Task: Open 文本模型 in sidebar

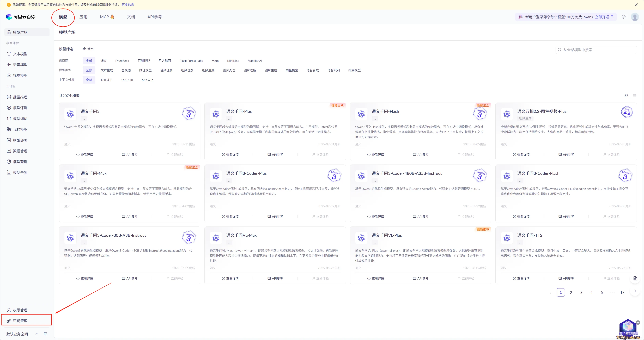Action: (x=20, y=54)
